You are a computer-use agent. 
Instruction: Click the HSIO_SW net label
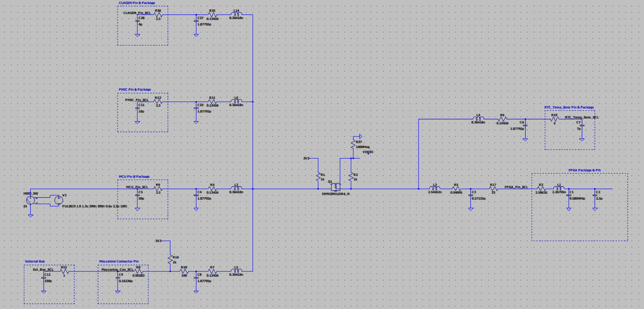[31, 194]
